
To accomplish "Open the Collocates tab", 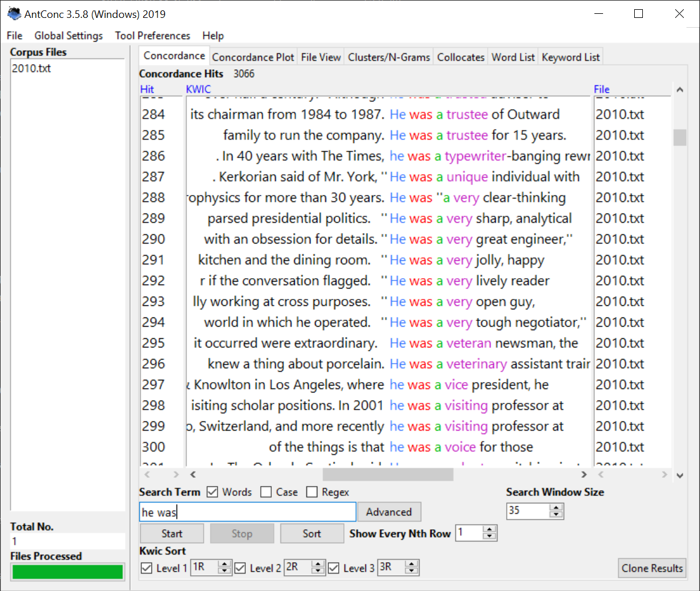I will tap(461, 57).
